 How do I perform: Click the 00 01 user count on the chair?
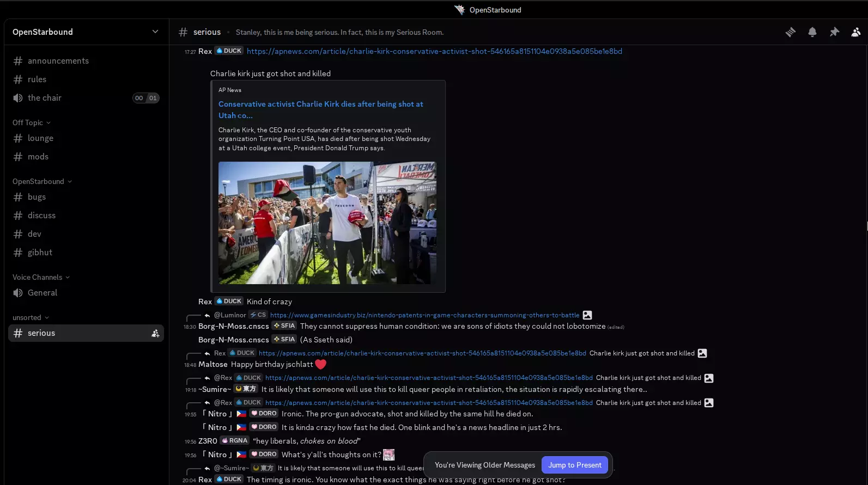coord(146,98)
